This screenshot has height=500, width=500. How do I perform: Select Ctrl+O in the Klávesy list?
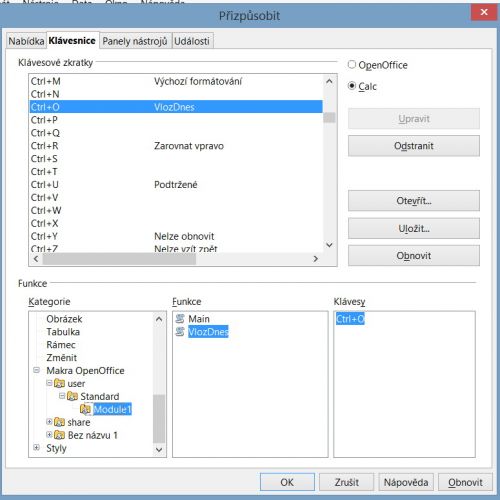click(x=350, y=319)
